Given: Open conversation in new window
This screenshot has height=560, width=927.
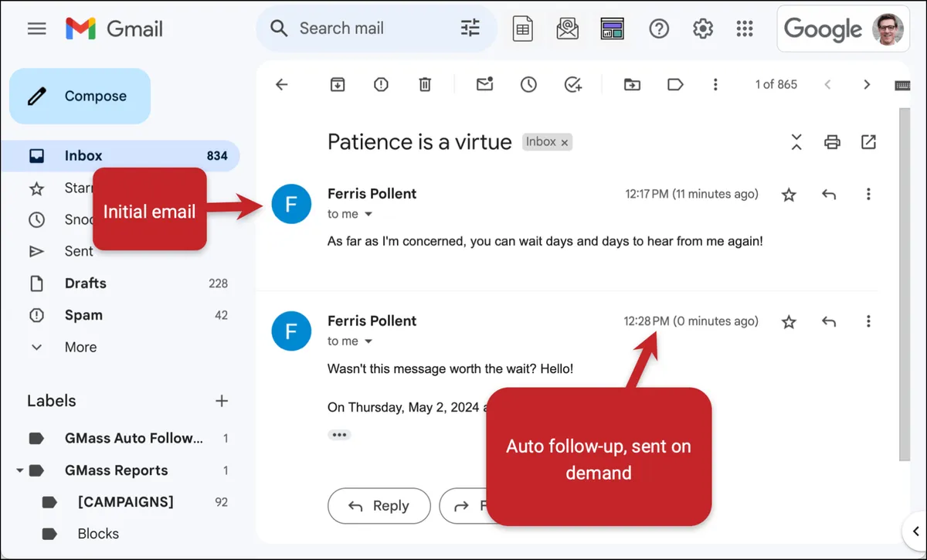Looking at the screenshot, I should 869,142.
